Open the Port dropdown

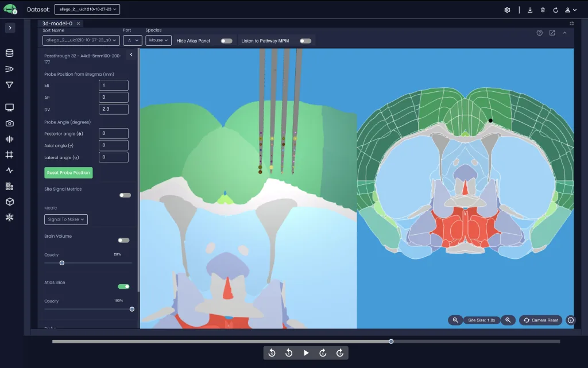[x=133, y=40]
